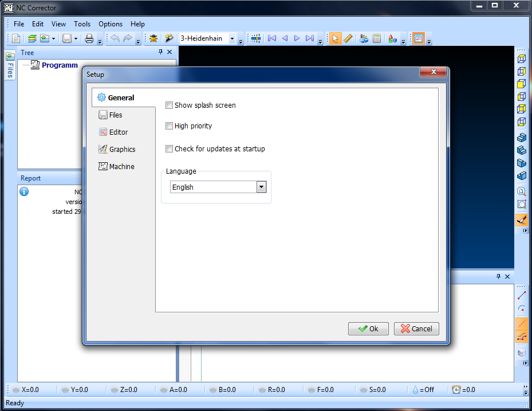Open the View menu
Screen dimensions: 532x411
[58, 24]
